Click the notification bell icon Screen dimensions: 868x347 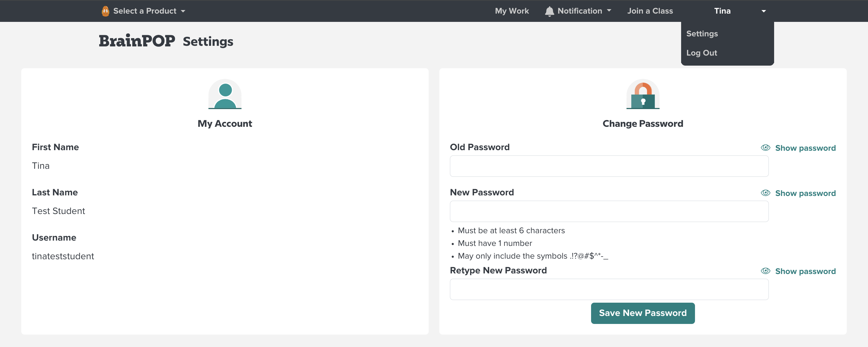549,11
